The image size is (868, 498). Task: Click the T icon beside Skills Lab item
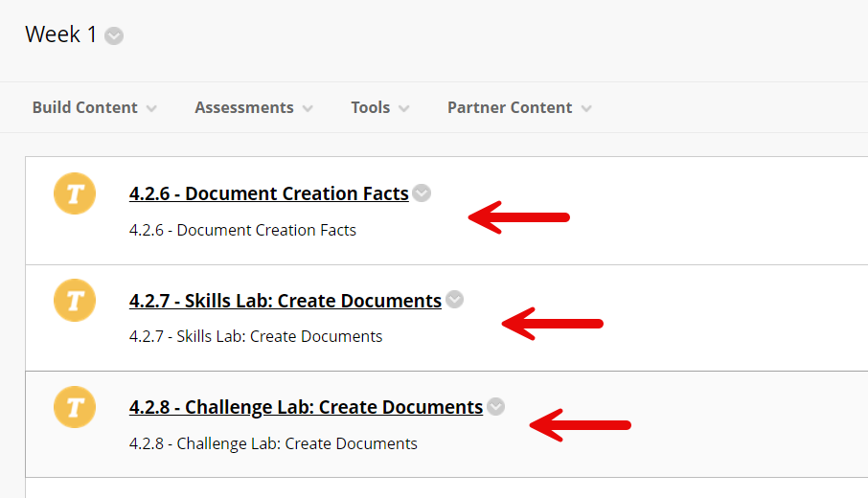(75, 301)
